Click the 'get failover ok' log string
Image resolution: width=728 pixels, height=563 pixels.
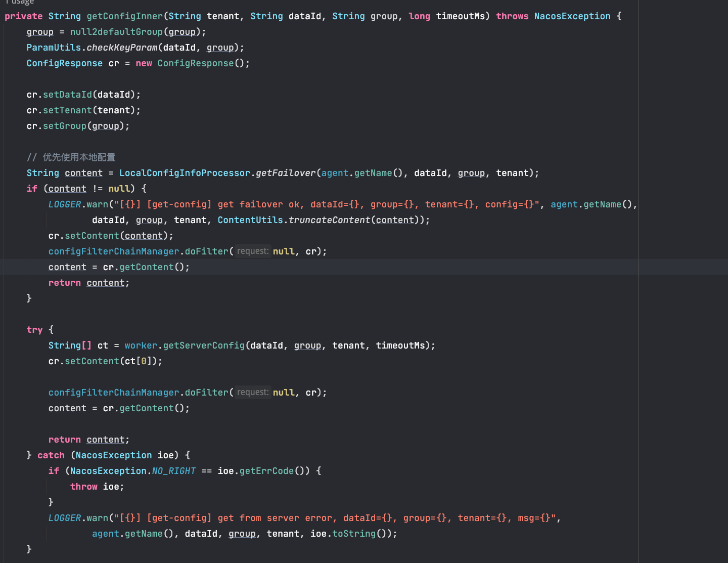[x=327, y=204]
